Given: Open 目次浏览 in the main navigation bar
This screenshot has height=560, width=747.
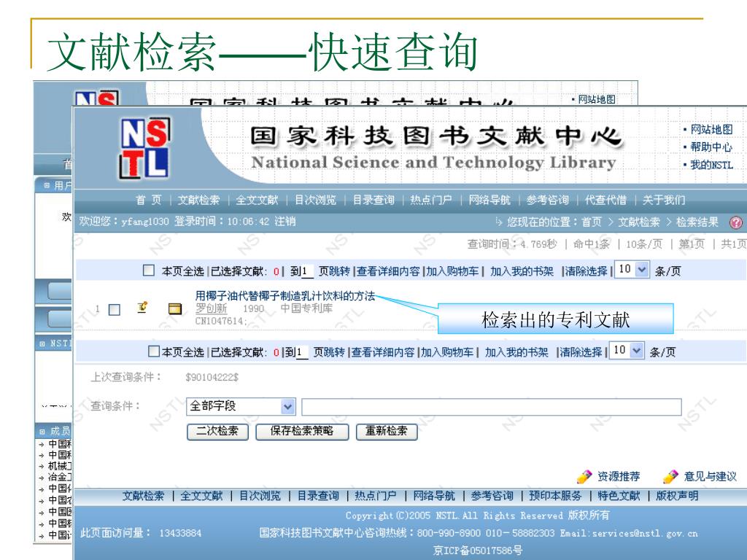Looking at the screenshot, I should coord(315,200).
